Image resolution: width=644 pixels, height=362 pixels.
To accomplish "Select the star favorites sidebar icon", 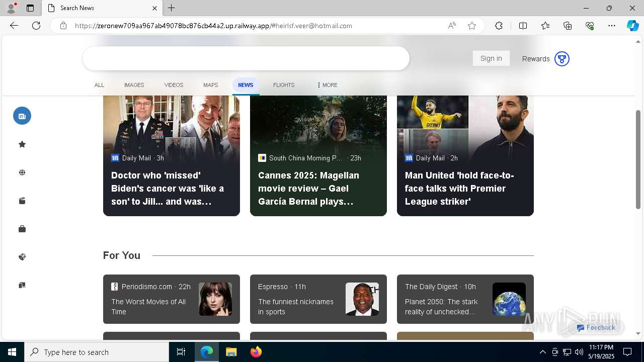I will (x=22, y=144).
